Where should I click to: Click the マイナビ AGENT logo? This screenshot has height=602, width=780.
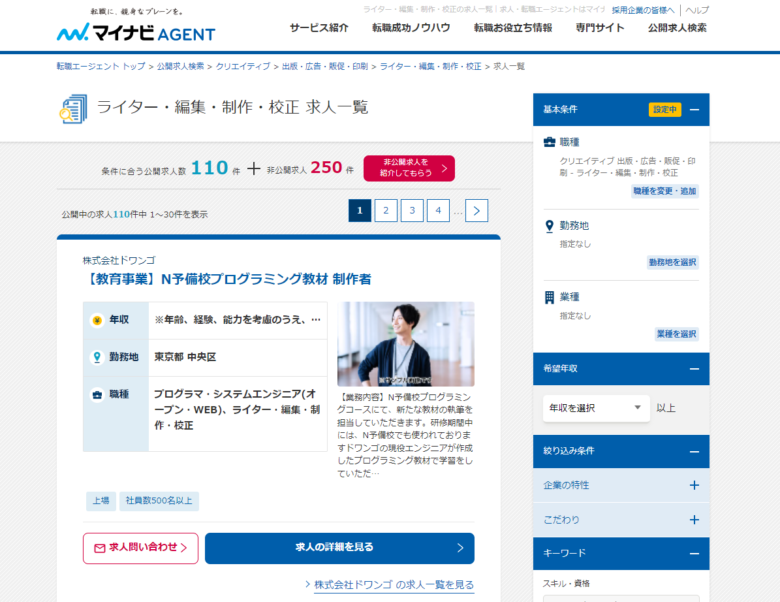coord(136,32)
